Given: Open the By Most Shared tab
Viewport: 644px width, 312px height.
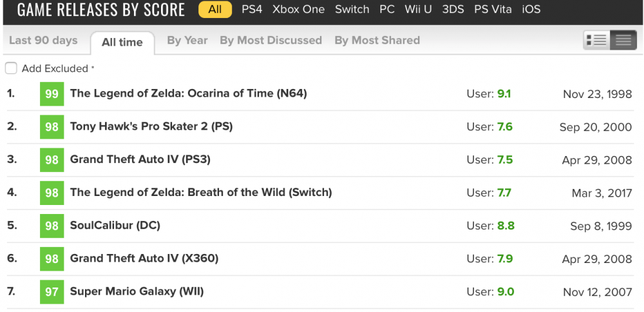Looking at the screenshot, I should point(377,41).
